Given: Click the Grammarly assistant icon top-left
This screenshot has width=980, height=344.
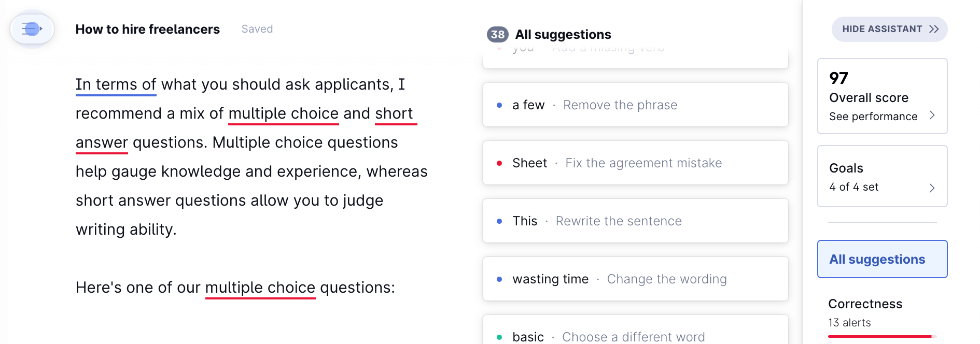Looking at the screenshot, I should click(31, 29).
